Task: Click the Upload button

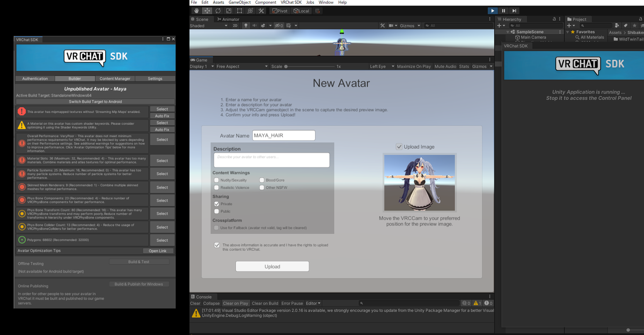Action: point(272,266)
